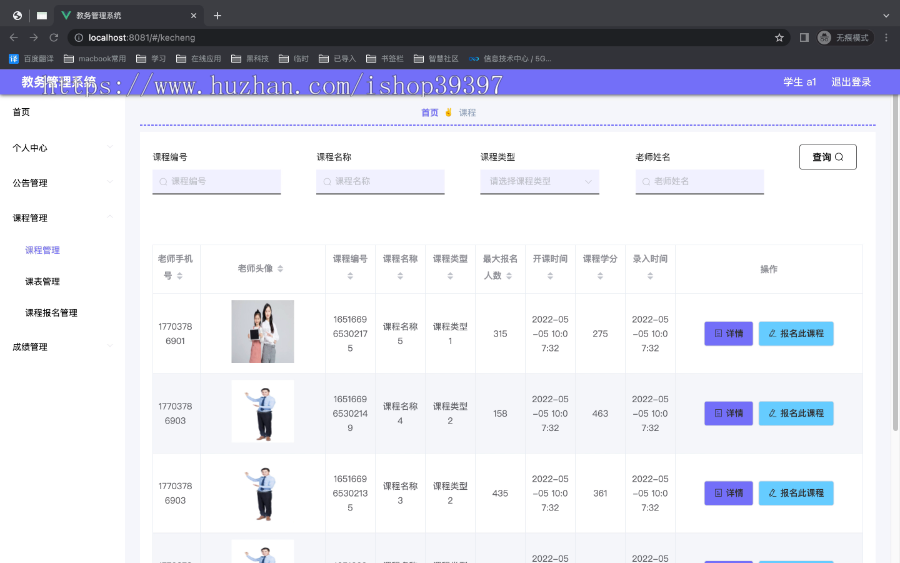Select the 315 max enrollment cell
This screenshot has height=563, width=900.
pyautogui.click(x=500, y=333)
